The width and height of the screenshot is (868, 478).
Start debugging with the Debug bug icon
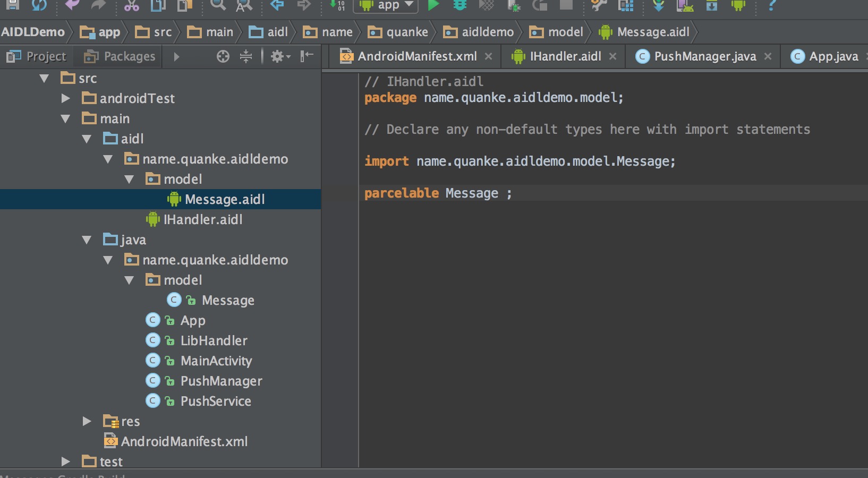(x=460, y=5)
